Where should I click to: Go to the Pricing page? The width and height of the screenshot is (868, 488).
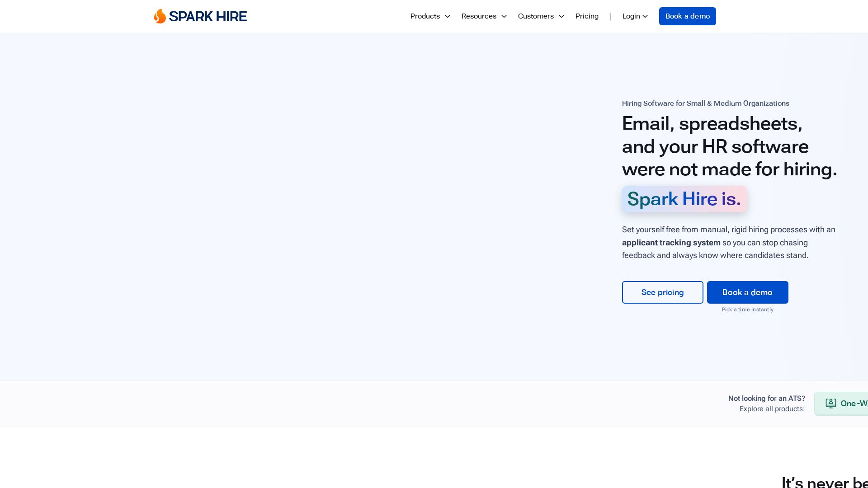[x=587, y=16]
